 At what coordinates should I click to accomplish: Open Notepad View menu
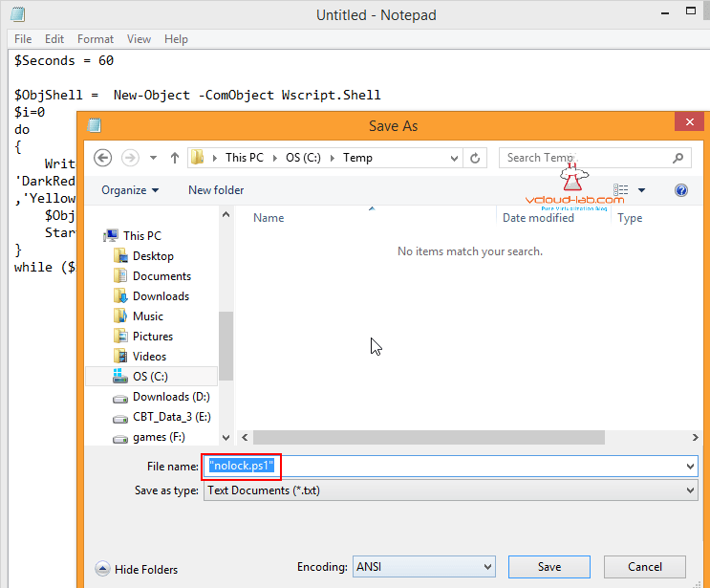(139, 39)
